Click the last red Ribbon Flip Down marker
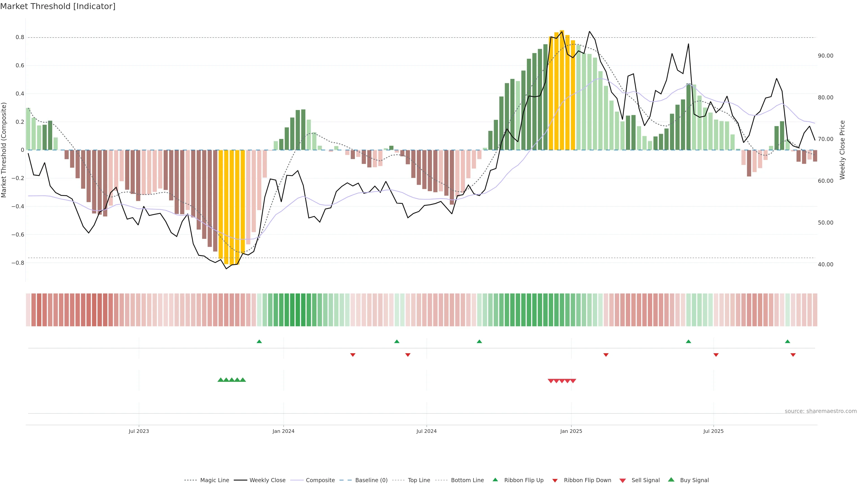The image size is (868, 488). [793, 355]
